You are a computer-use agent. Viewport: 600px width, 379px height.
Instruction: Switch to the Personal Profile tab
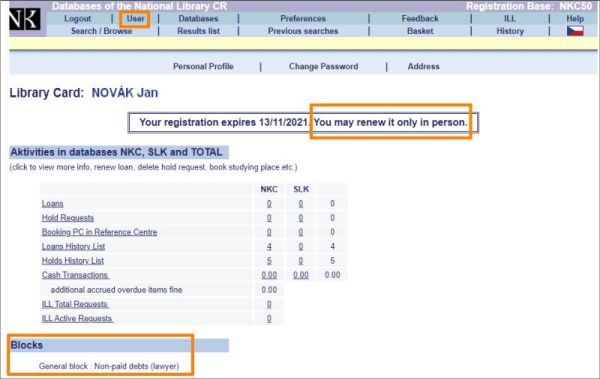pyautogui.click(x=203, y=66)
